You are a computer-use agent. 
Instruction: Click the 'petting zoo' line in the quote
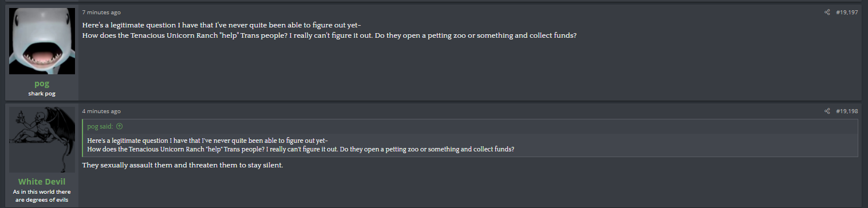(301, 150)
